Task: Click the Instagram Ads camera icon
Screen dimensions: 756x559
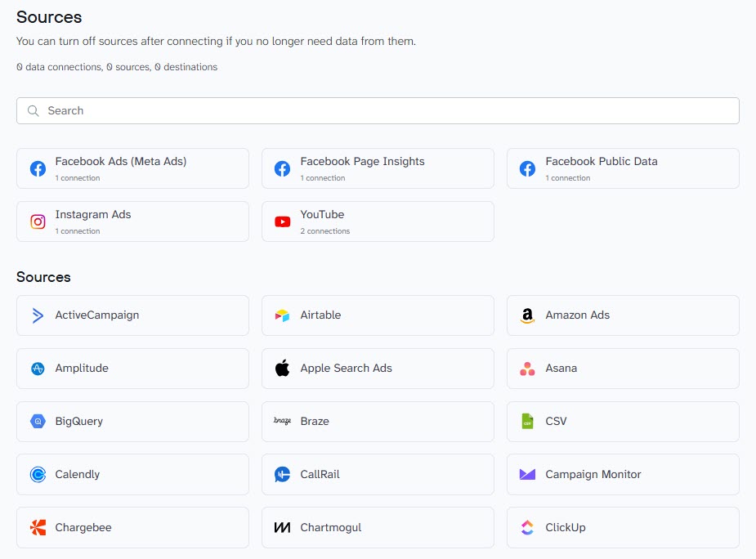Action: [x=38, y=221]
